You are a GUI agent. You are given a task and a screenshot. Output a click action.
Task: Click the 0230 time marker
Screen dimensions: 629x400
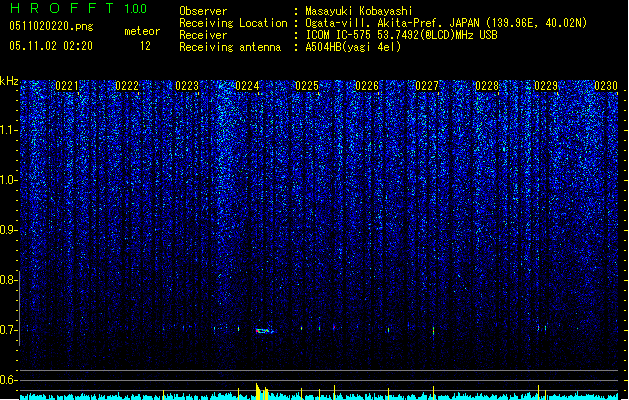click(x=606, y=86)
